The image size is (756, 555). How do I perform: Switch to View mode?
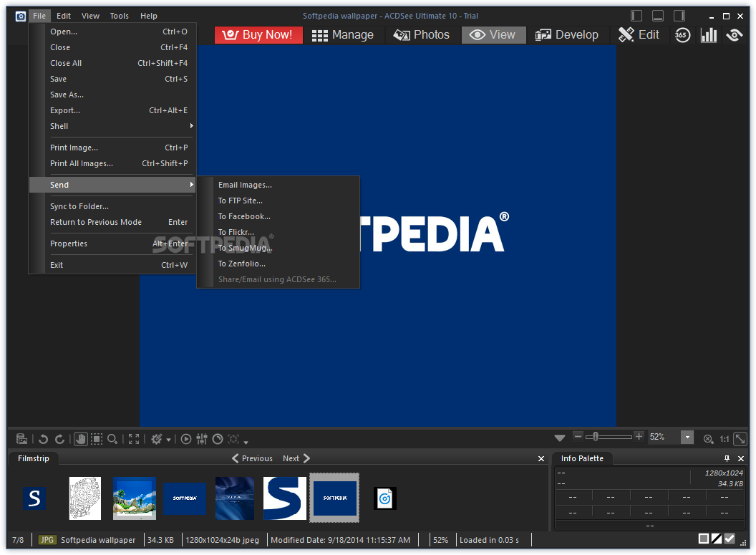493,34
